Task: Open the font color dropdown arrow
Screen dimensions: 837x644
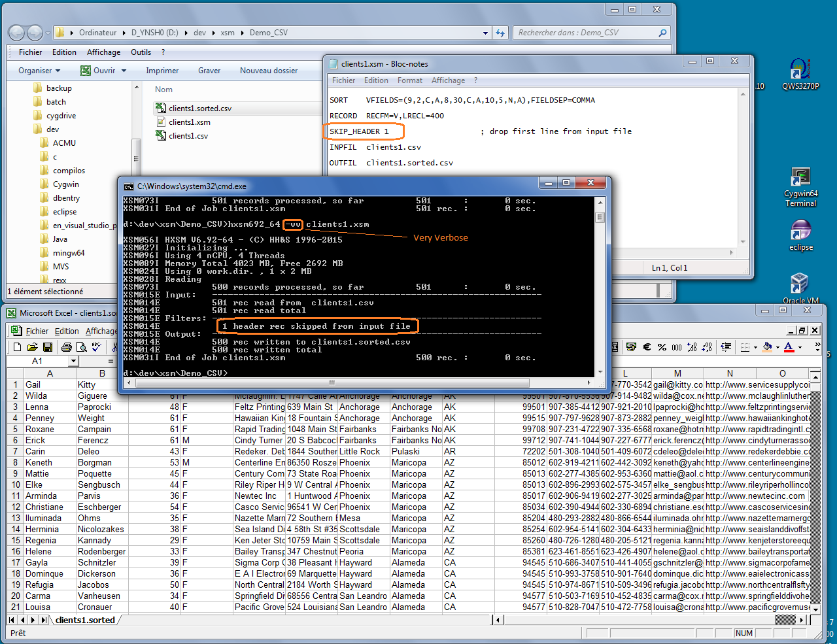Action: click(800, 347)
